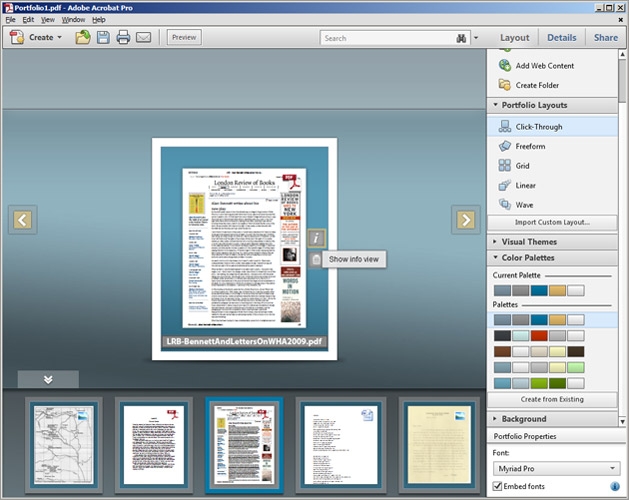Go to previous portfolio item arrow
The height and width of the screenshot is (500, 629).
(x=22, y=220)
